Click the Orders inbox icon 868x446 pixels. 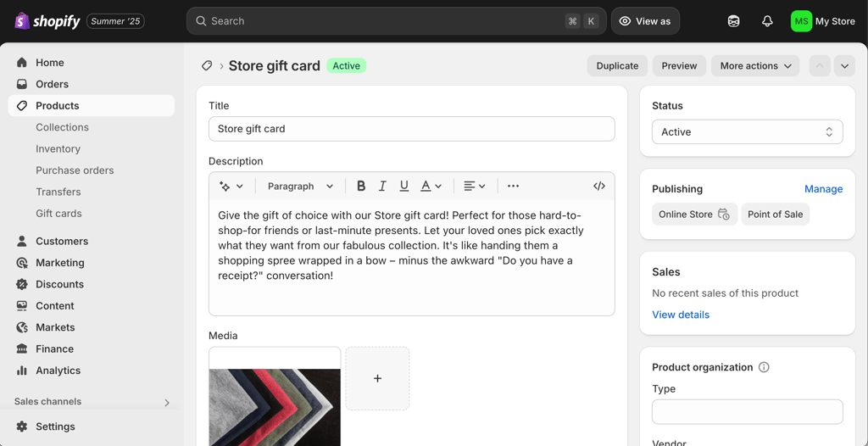[21, 84]
